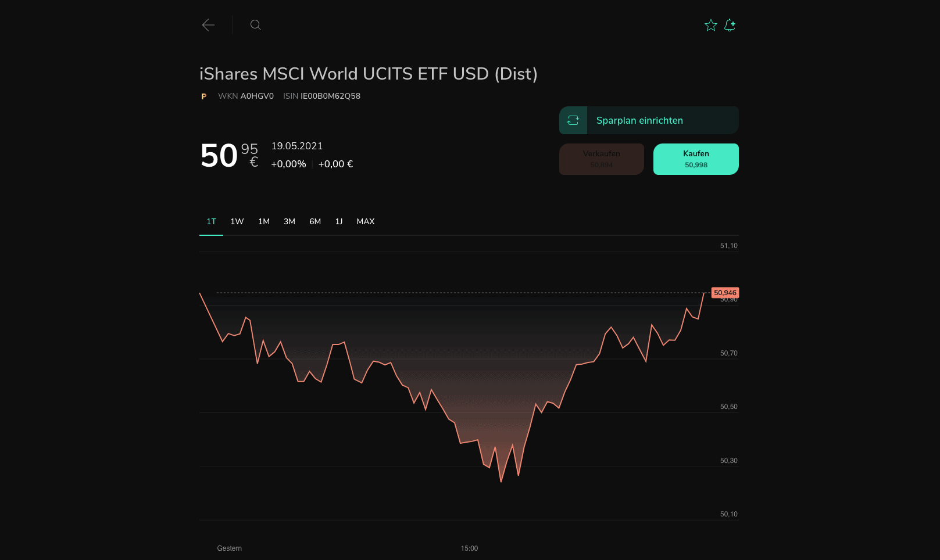Switch chart to 1W range
940x560 pixels.
point(237,221)
